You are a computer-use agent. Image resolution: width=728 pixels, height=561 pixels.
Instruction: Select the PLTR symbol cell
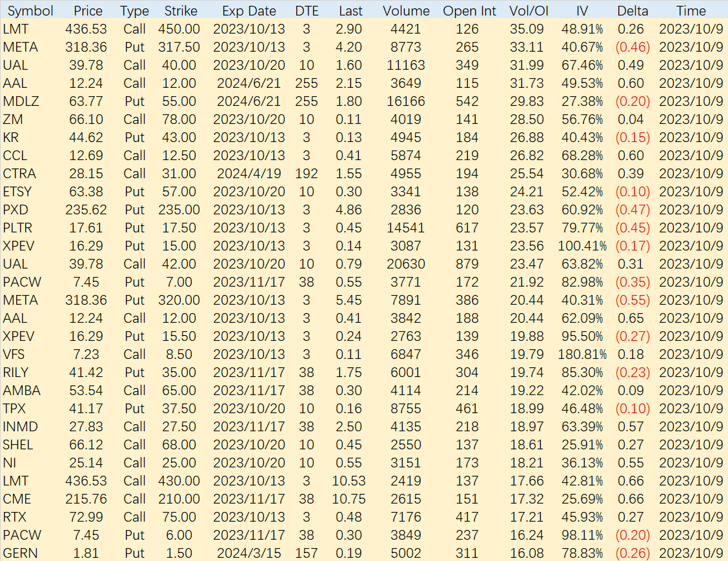(17, 228)
